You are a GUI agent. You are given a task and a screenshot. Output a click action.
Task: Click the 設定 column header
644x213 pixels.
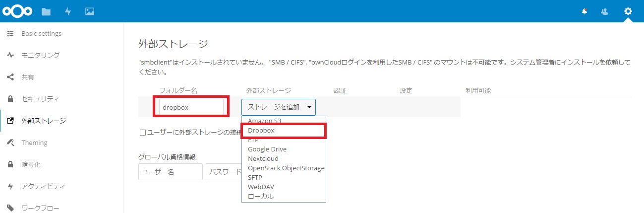click(x=406, y=90)
